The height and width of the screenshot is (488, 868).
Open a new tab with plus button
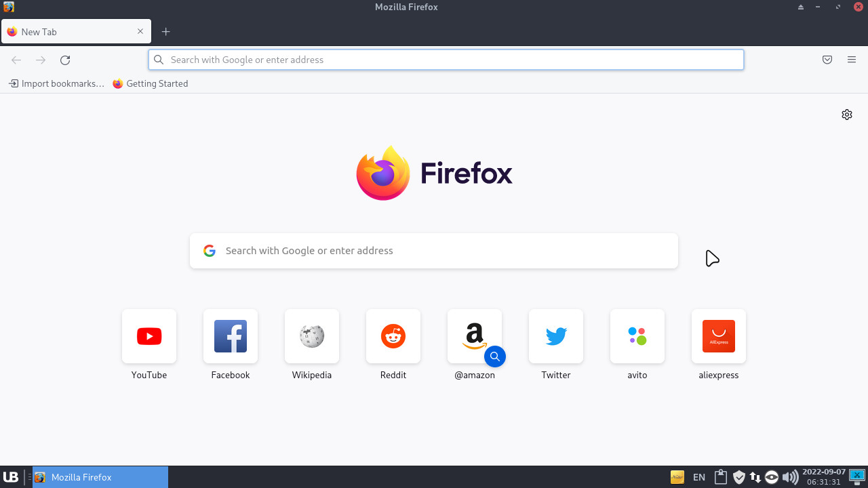pos(165,32)
